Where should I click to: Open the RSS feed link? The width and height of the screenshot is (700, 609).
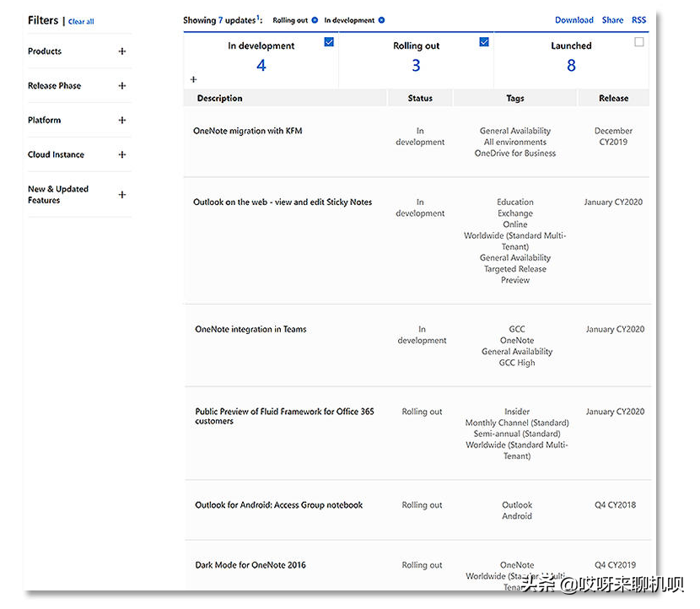click(x=638, y=20)
